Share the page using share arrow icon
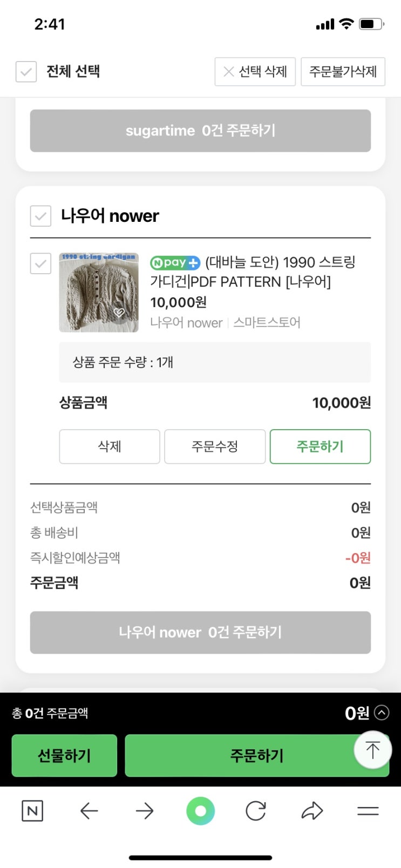401x868 pixels. click(x=312, y=811)
